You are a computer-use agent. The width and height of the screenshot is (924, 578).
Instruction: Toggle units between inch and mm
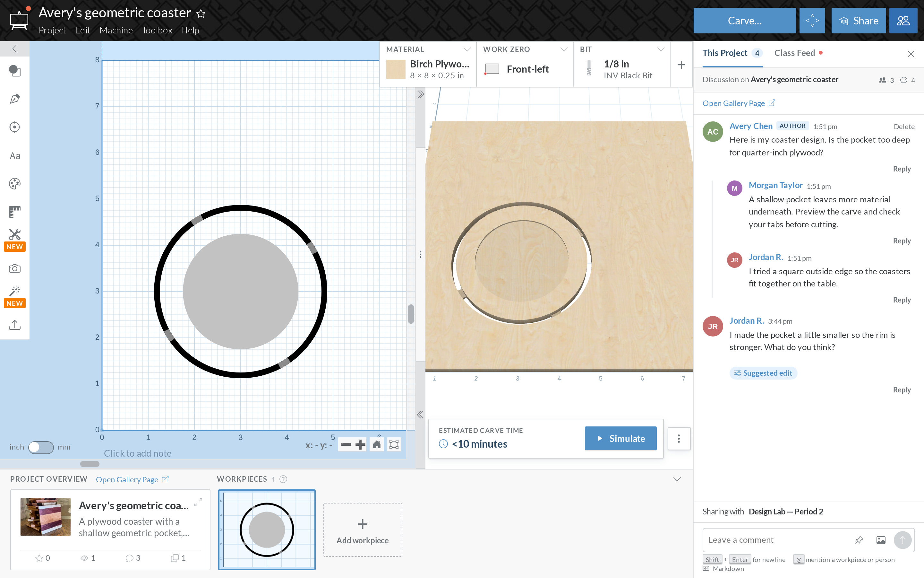tap(41, 447)
